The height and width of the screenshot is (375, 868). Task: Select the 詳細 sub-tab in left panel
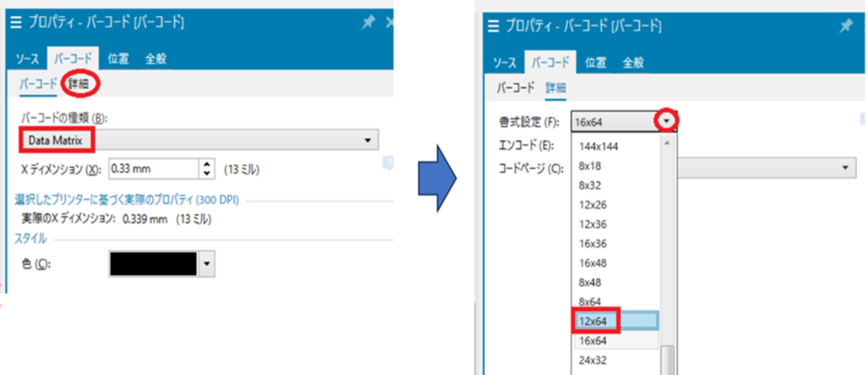point(79,84)
